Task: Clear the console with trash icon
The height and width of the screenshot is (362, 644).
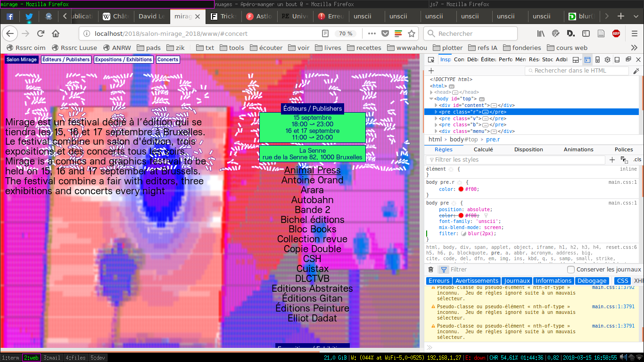Action: coord(430,270)
